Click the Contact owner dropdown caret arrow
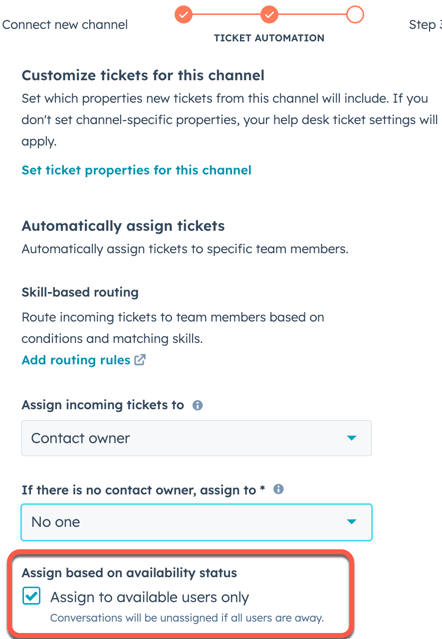 (x=352, y=438)
